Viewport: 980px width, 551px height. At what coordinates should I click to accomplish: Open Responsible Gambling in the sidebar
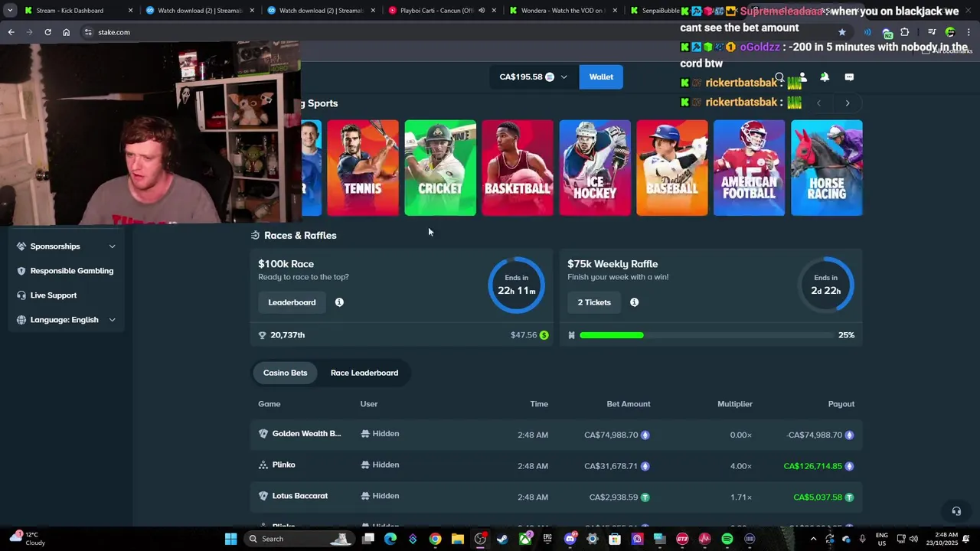pyautogui.click(x=66, y=271)
